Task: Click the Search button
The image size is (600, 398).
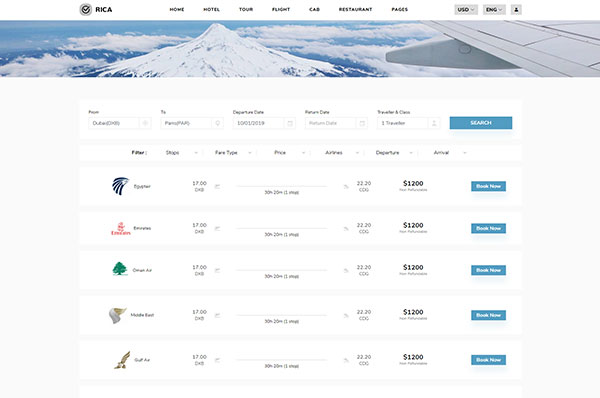Action: [481, 123]
